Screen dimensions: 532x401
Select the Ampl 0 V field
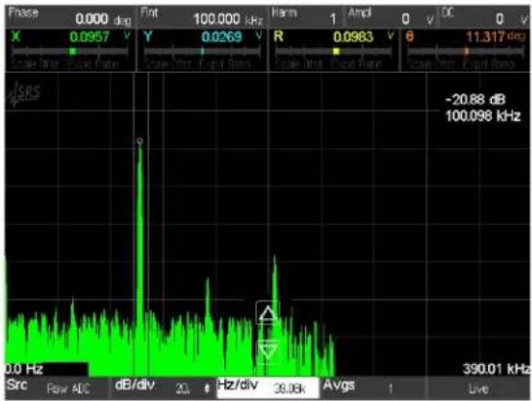coord(392,18)
